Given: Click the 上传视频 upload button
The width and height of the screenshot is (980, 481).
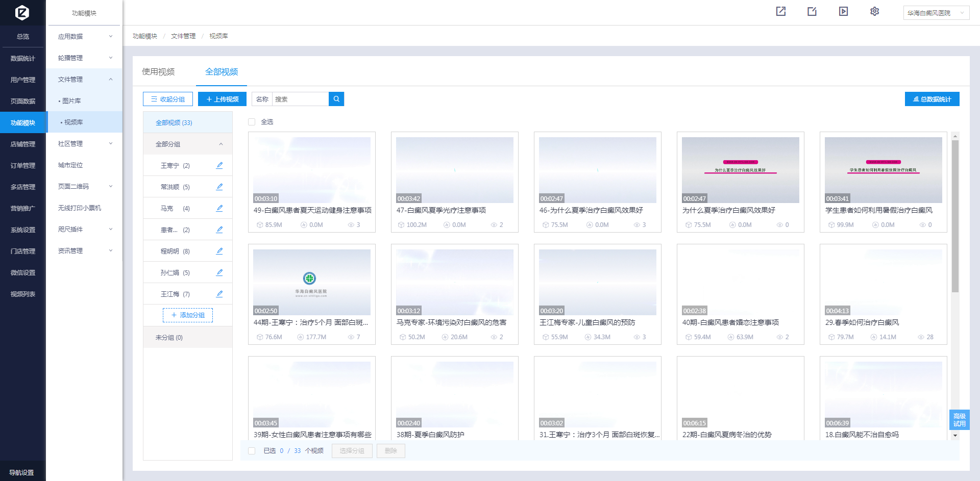Looking at the screenshot, I should pos(222,99).
